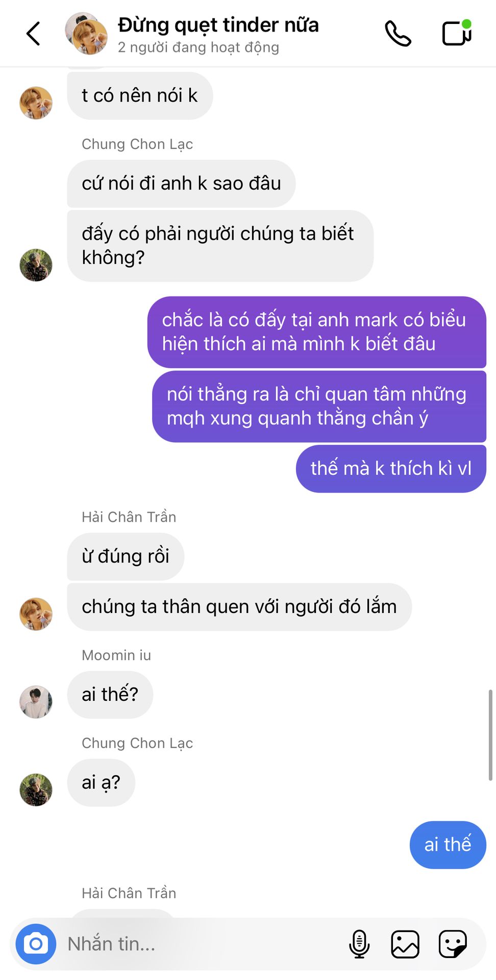Tap the microphone icon to record voice

click(359, 944)
